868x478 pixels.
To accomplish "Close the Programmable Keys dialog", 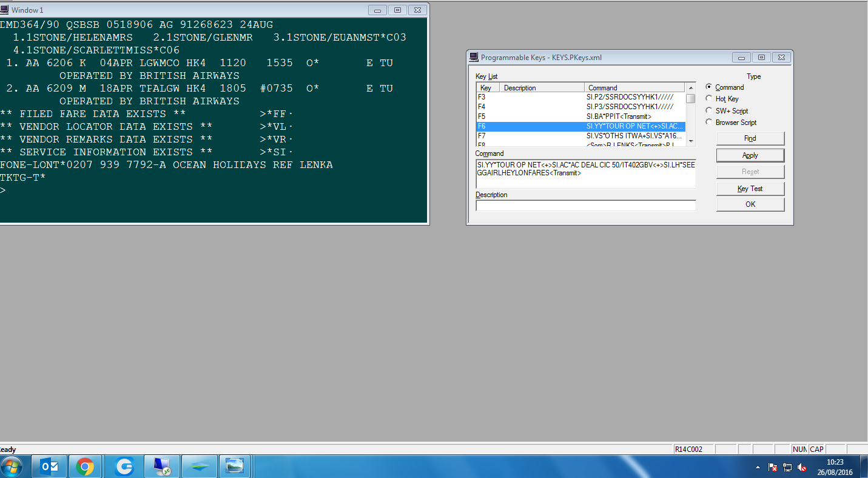I will 781,58.
